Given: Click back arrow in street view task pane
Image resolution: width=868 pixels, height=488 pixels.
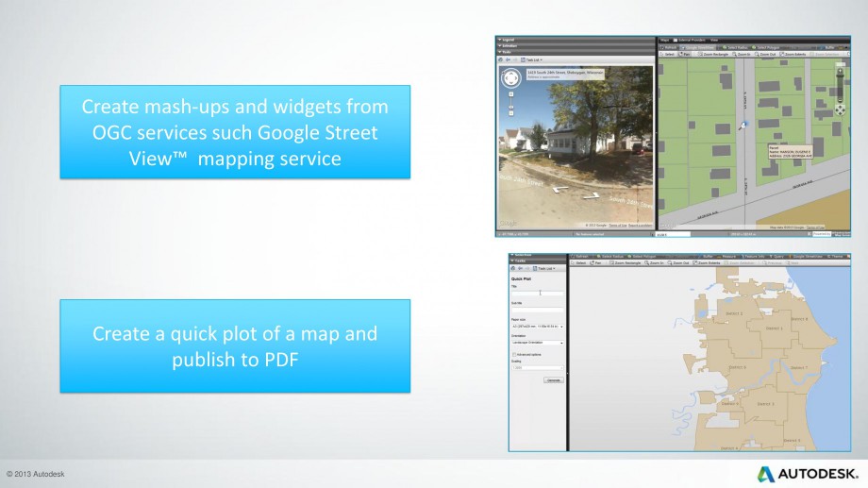Looking at the screenshot, I should click(508, 59).
